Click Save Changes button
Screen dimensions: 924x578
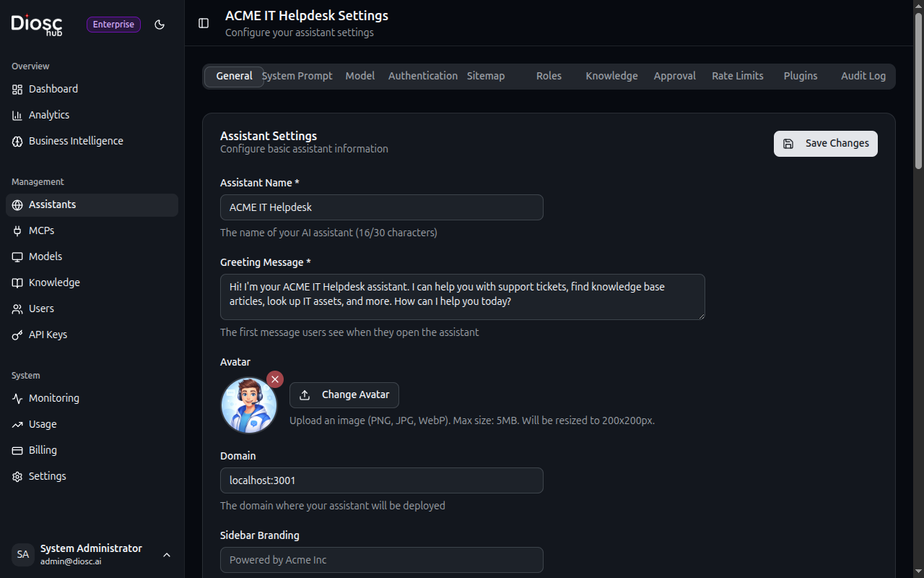[825, 143]
